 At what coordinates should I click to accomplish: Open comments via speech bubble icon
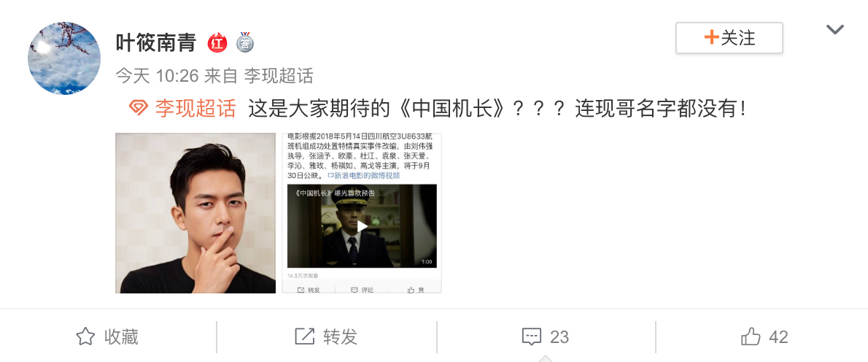(x=532, y=336)
